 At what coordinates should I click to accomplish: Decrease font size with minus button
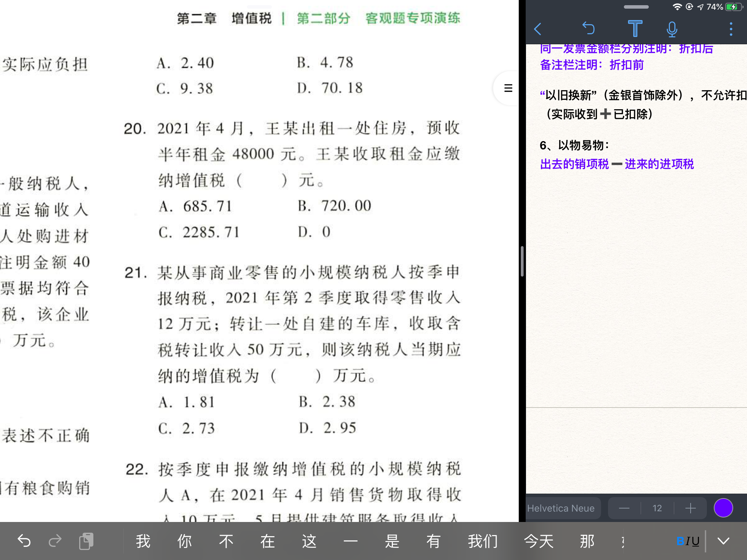coord(624,508)
